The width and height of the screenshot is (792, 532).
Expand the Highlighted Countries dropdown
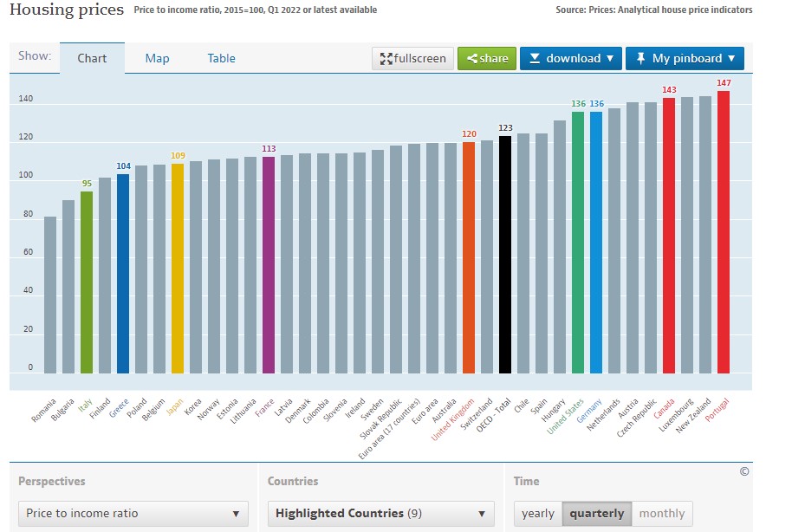[380, 513]
